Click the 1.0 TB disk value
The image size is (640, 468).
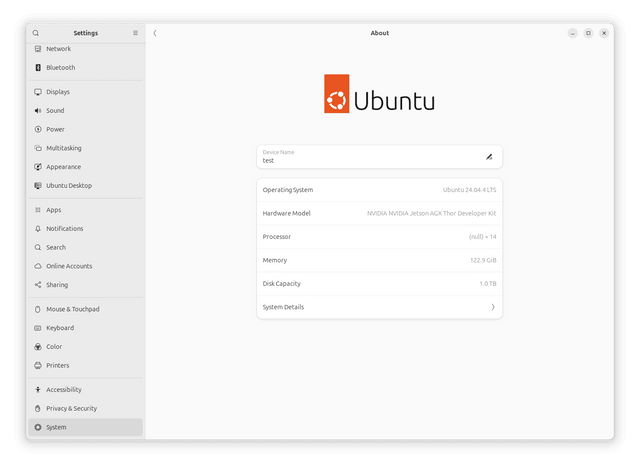tap(488, 284)
